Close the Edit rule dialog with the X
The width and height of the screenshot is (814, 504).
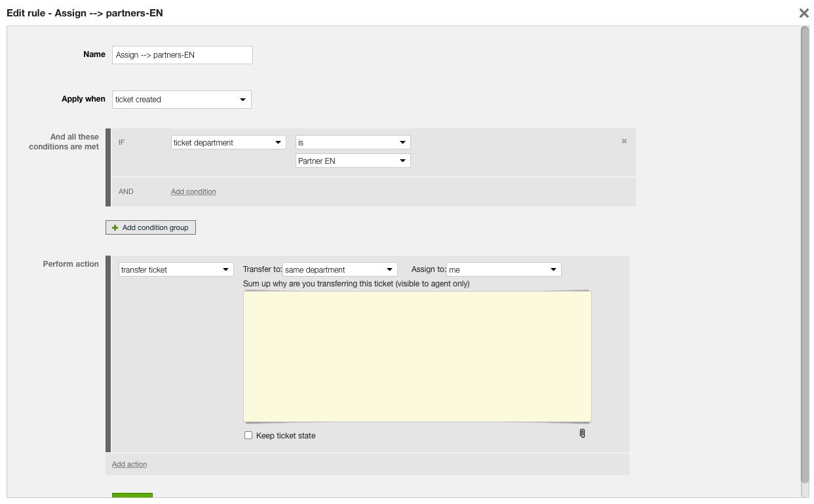[x=804, y=13]
